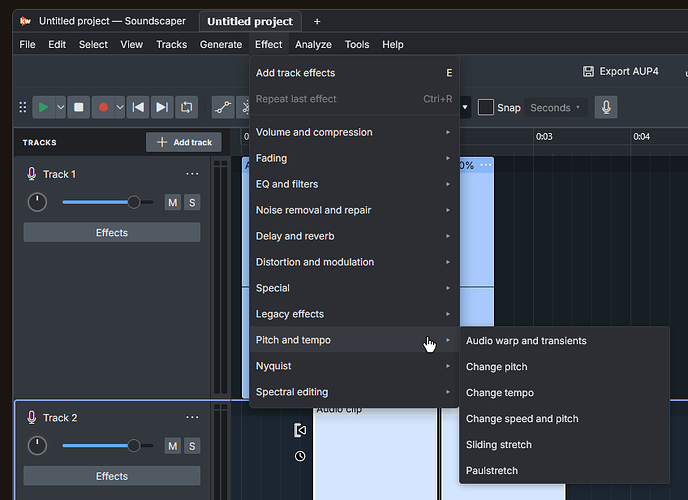
Task: Expand the Nyquist submenu
Action: coord(354,366)
